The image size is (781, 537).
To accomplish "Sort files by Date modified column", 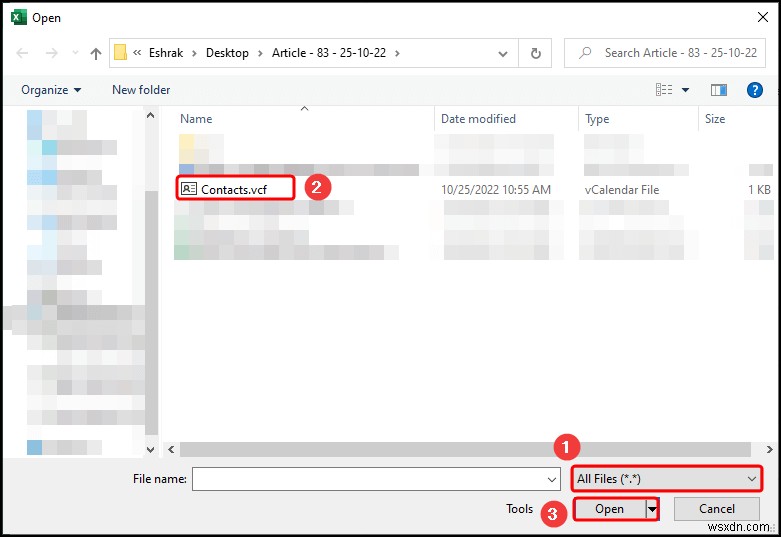I will coord(478,119).
